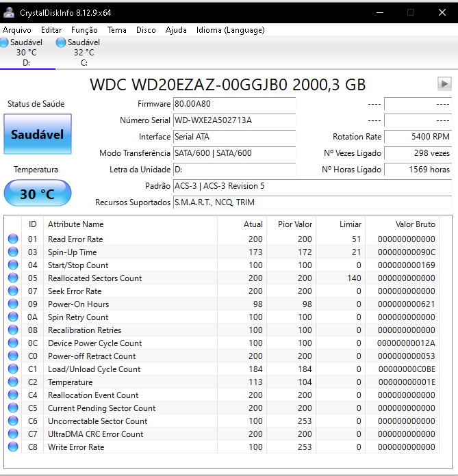Select the Spin-Up Time attribute name
The width and height of the screenshot is (458, 476).
tap(73, 252)
